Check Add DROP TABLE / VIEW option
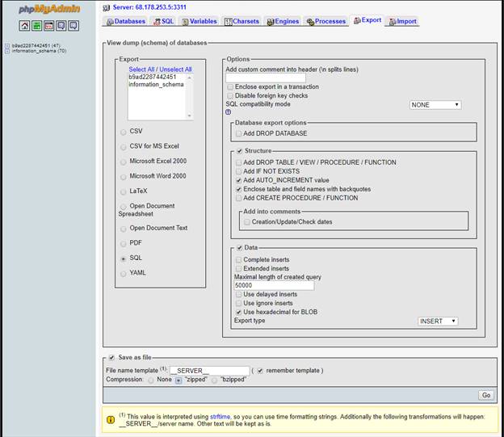504x437 pixels. (x=238, y=162)
